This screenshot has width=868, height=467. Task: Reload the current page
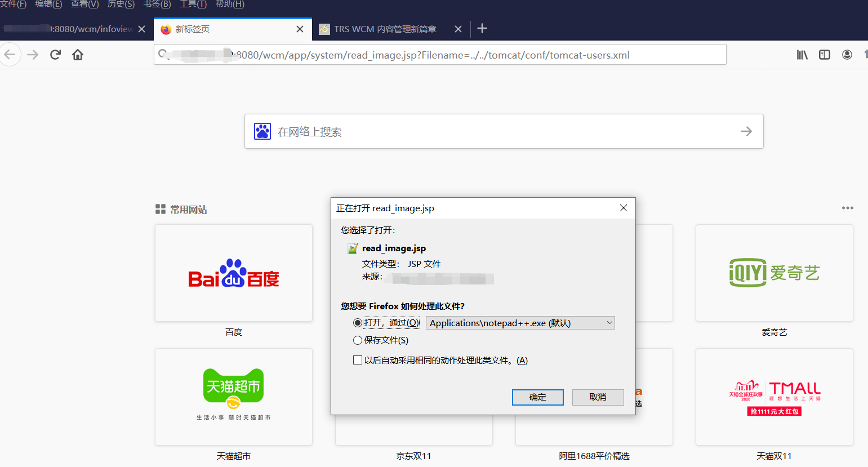coord(55,55)
